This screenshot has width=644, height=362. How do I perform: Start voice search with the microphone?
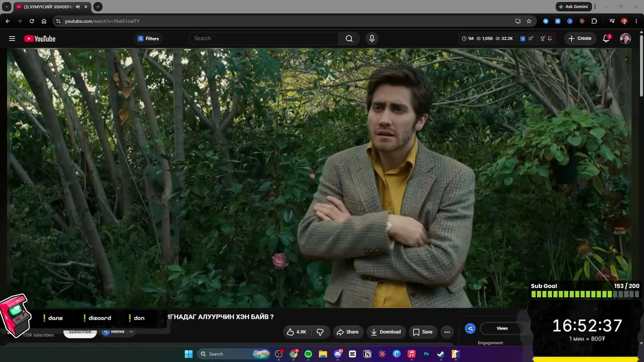click(372, 39)
